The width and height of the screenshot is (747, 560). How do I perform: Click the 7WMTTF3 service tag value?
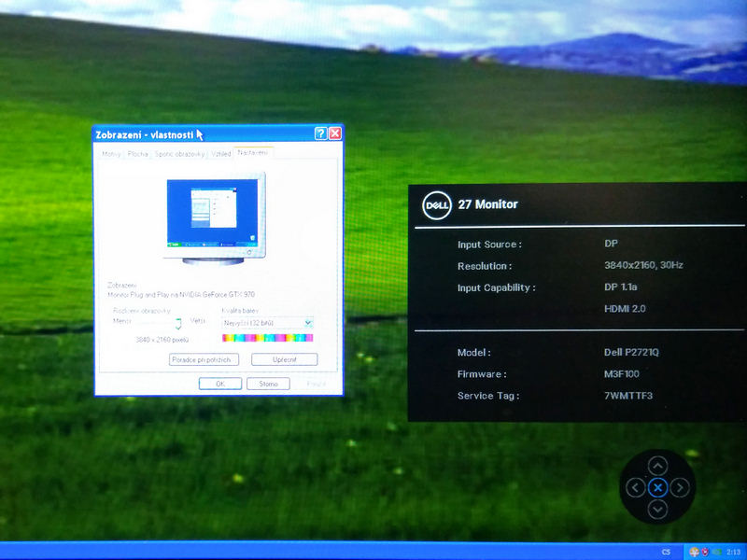click(628, 395)
